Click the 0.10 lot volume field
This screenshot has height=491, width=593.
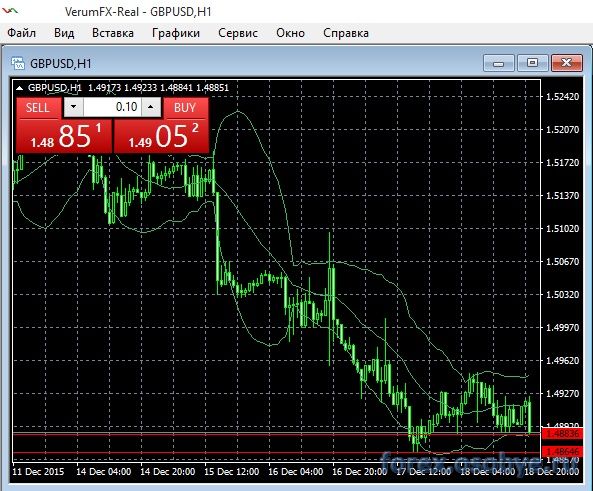(112, 107)
